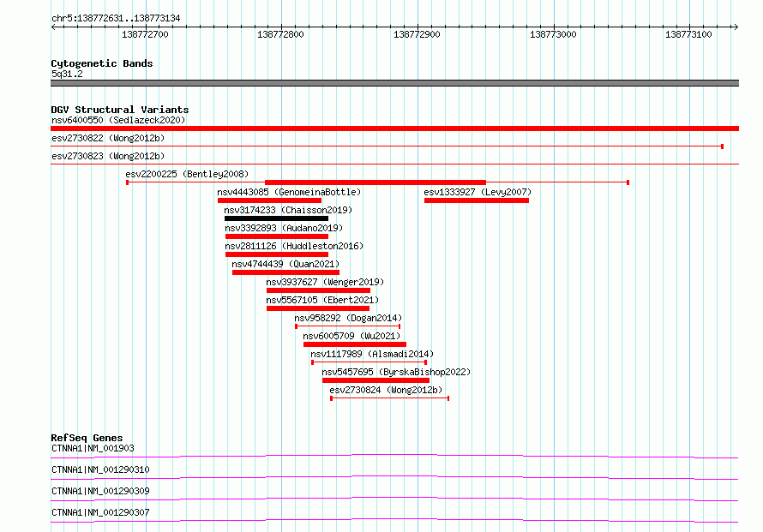
Task: Open nsv3392893 (Audano2019) variant label
Action: pyautogui.click(x=284, y=228)
